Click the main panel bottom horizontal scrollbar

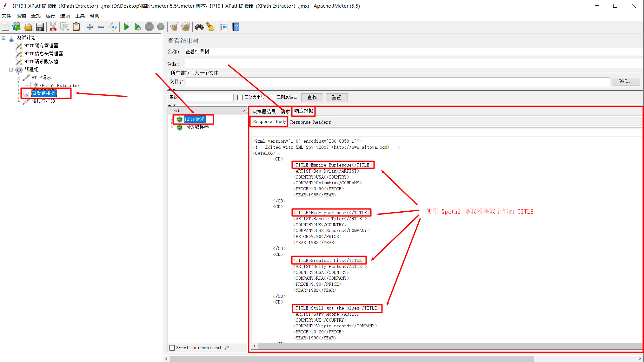click(x=352, y=359)
